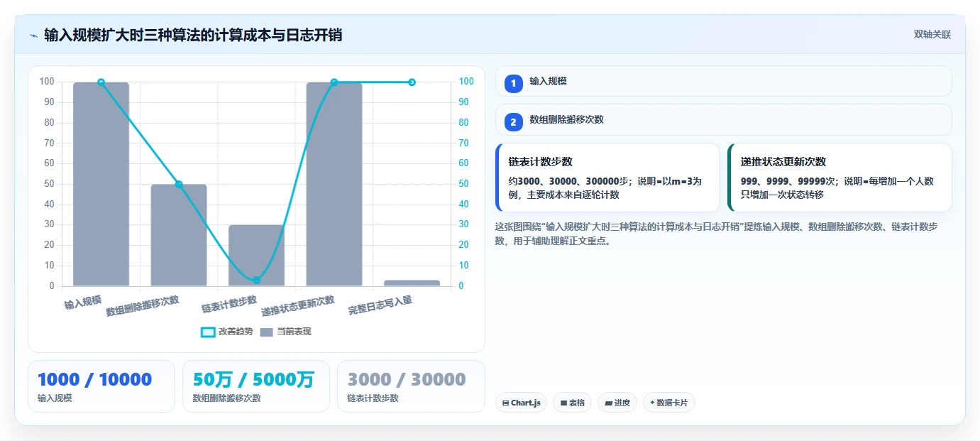The height and width of the screenshot is (441, 980).
Task: Select the Chart.js tag
Action: (x=521, y=403)
